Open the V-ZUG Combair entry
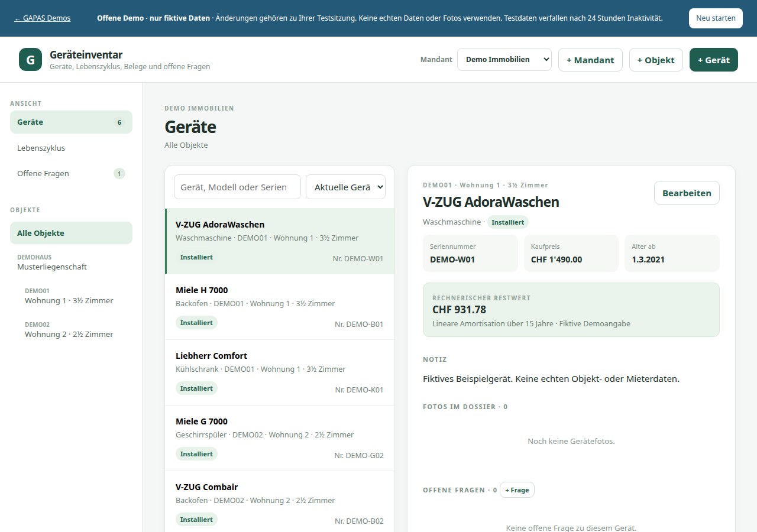The width and height of the screenshot is (757, 532). tap(280, 501)
